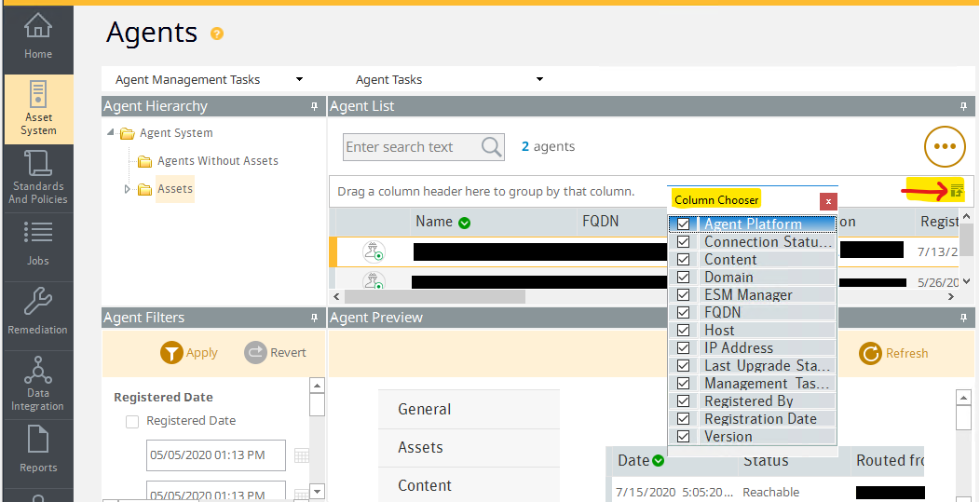Open the three-dots more options button
This screenshot has height=502, width=980.
[945, 146]
